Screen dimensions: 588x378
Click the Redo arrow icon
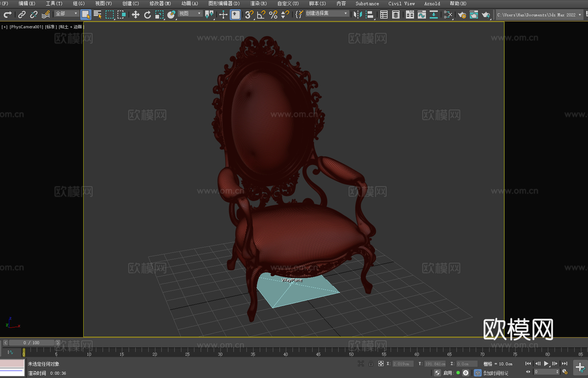7,14
